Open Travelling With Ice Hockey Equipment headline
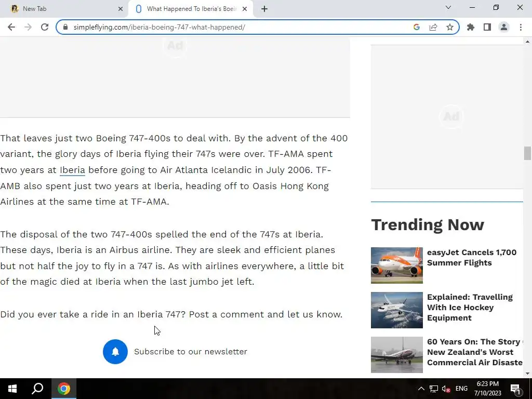Screen dimensions: 532x399 point(470,308)
